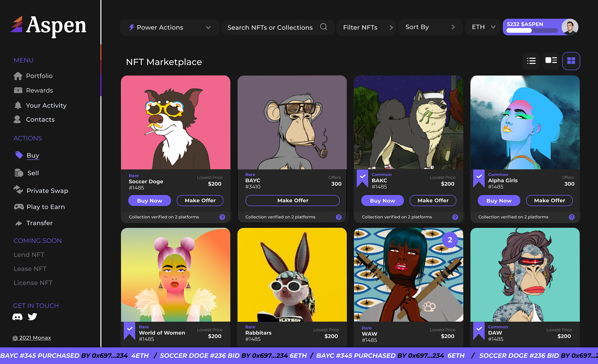
Task: Click the Private Swap arrows icon
Action: point(18,190)
